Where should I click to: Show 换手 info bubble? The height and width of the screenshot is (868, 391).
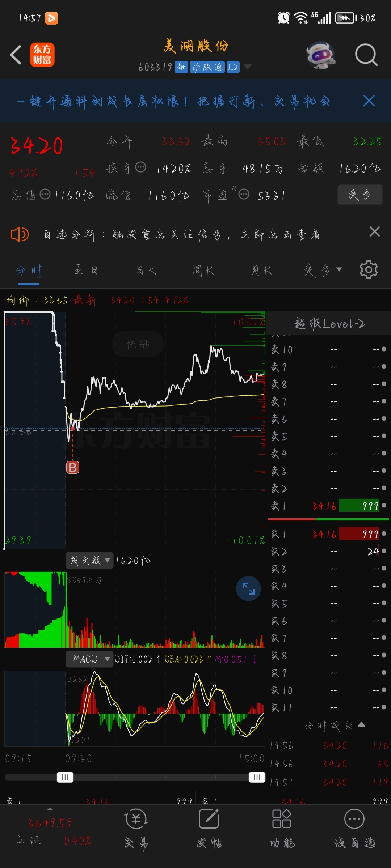point(140,167)
